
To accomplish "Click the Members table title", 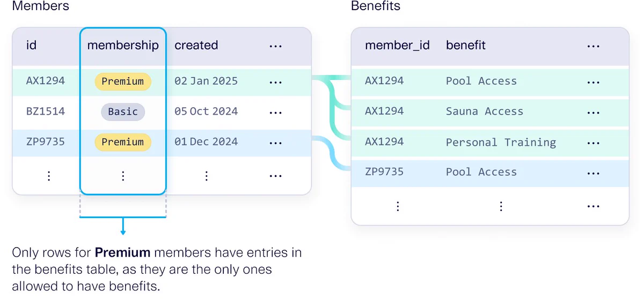I will click(x=41, y=6).
